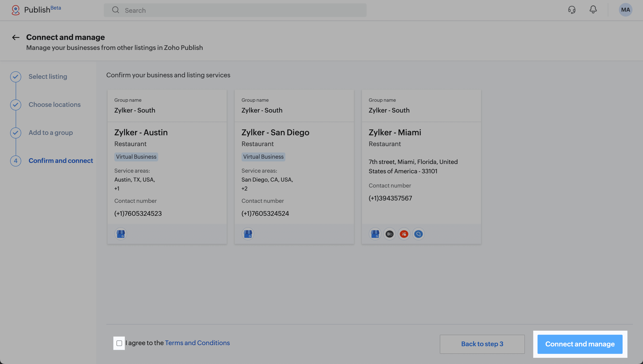Click Choose locations step checkmark circle
The width and height of the screenshot is (643, 364).
(x=16, y=105)
